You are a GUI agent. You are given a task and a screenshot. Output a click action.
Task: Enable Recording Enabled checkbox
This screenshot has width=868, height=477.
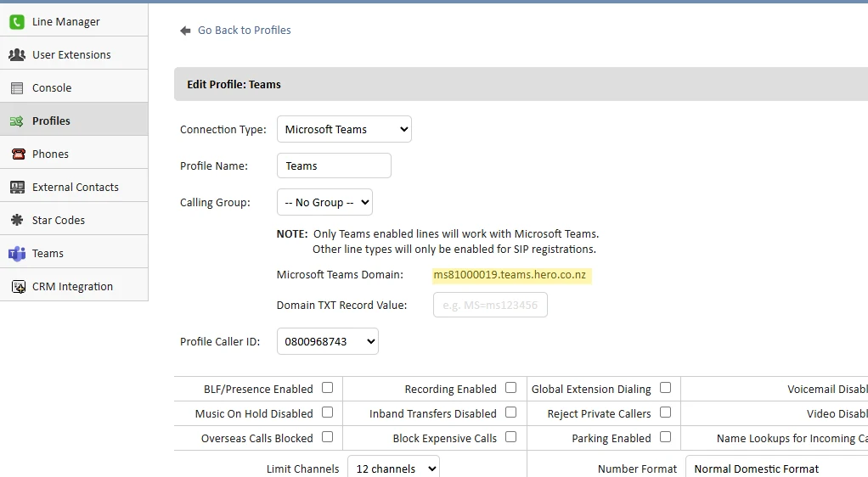pos(511,388)
